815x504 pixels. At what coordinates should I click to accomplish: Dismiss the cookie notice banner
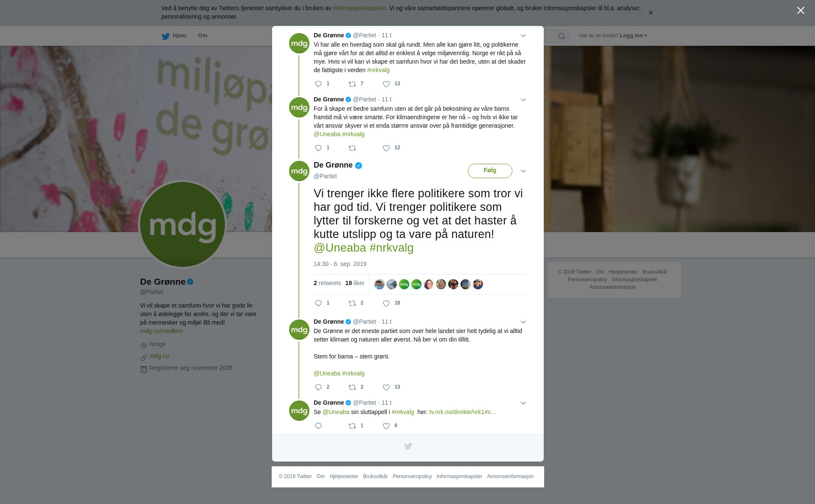pos(650,13)
